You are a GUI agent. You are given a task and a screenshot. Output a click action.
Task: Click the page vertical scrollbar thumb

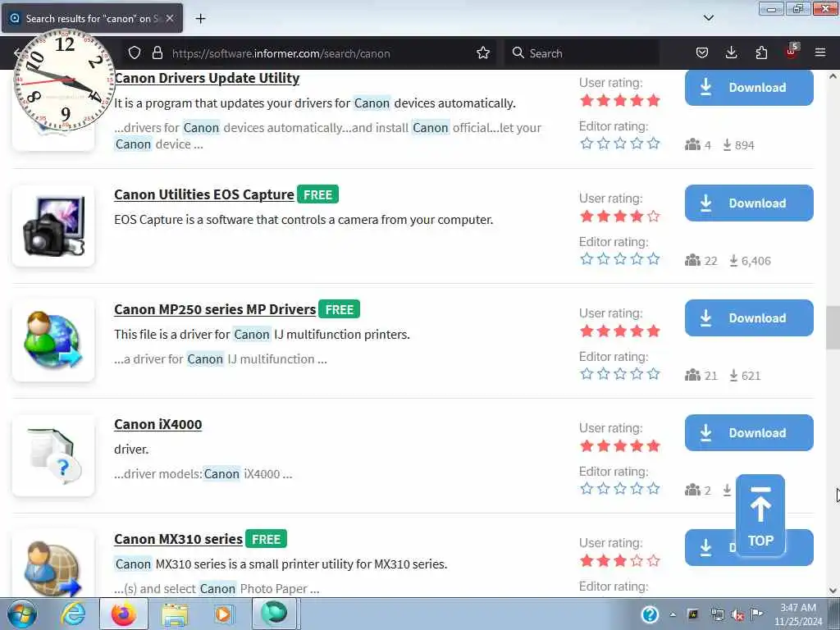coord(833,327)
